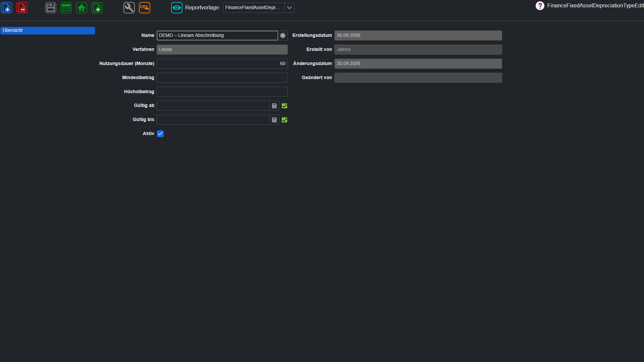Export data with the CSV icon
Image resolution: width=644 pixels, height=362 pixels.
pyautogui.click(x=145, y=8)
